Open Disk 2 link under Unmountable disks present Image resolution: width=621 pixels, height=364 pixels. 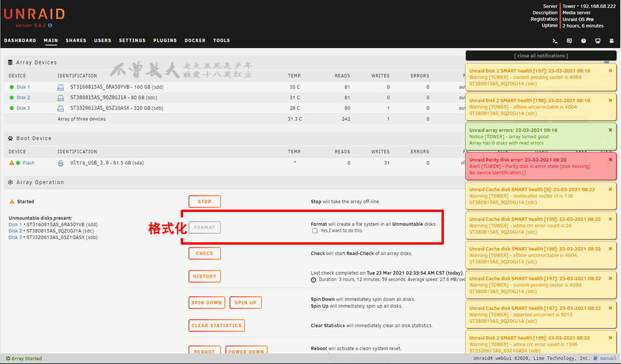[x=15, y=231]
